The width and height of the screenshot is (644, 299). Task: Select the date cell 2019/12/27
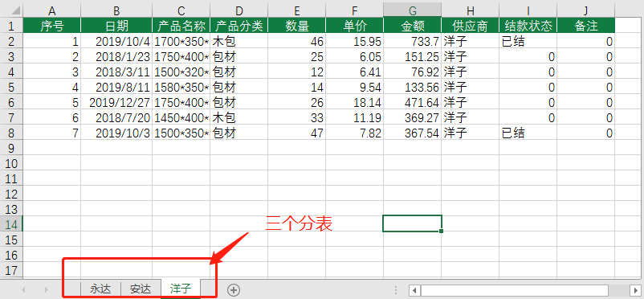click(116, 102)
